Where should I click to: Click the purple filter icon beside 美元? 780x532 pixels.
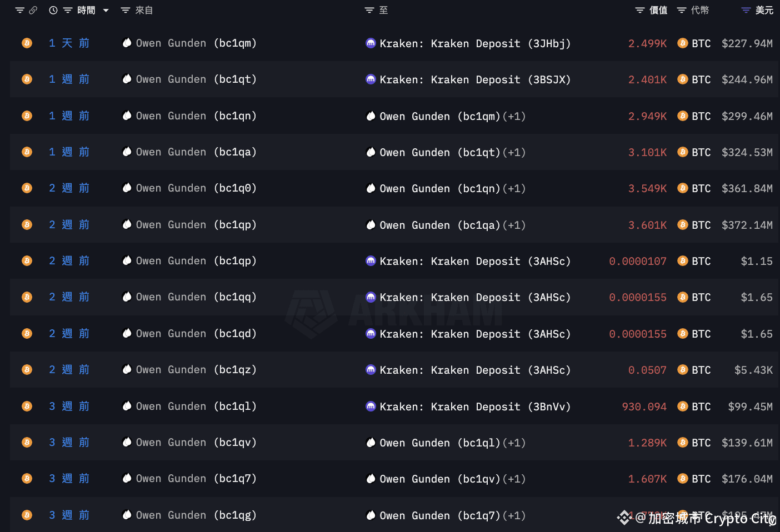point(746,11)
